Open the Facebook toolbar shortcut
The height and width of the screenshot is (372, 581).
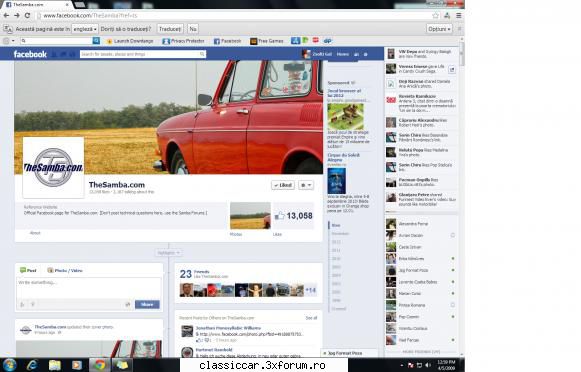[x=228, y=41]
